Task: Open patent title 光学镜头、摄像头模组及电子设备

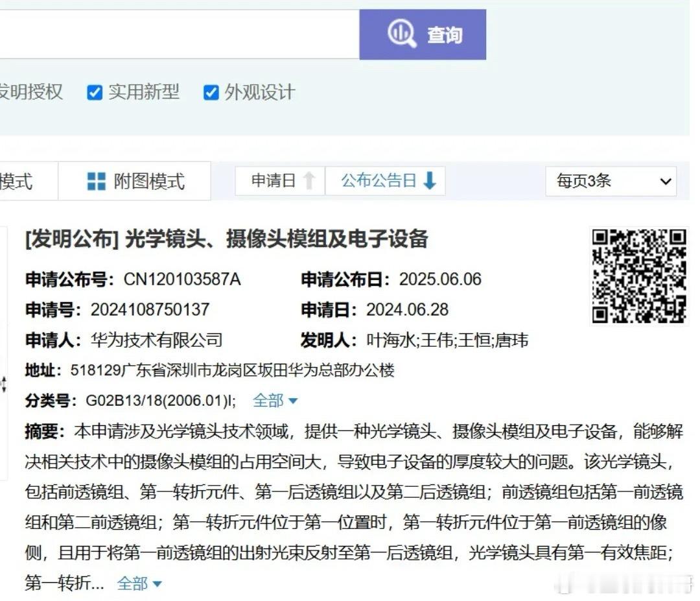Action: point(276,239)
